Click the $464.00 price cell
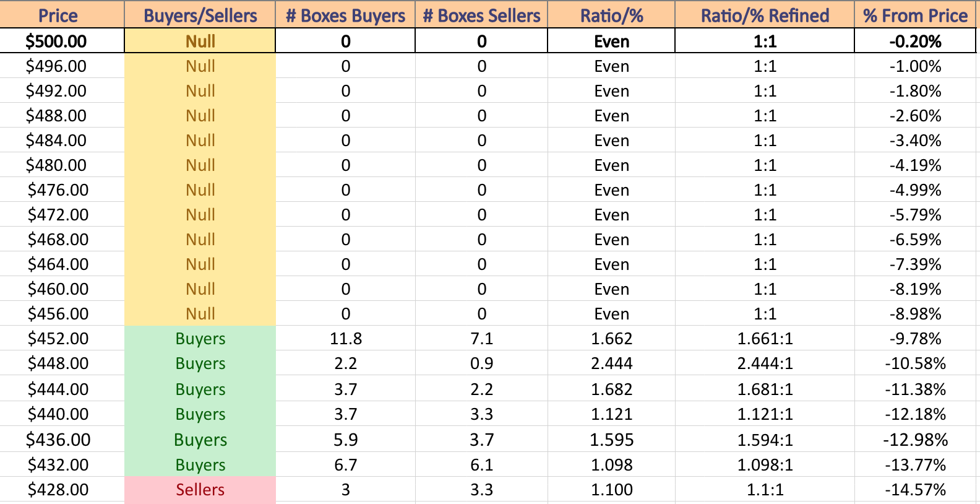 pos(62,264)
